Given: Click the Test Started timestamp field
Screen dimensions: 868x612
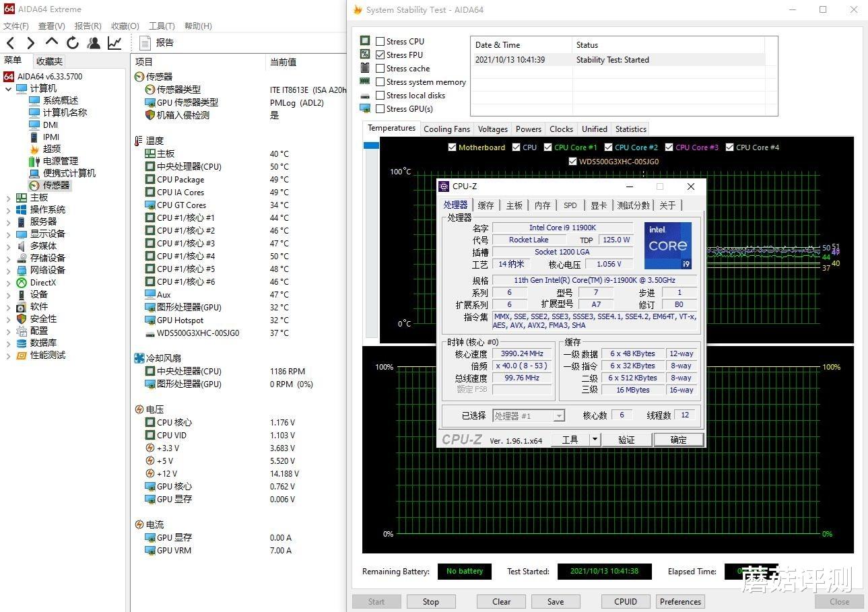Looking at the screenshot, I should (604, 571).
